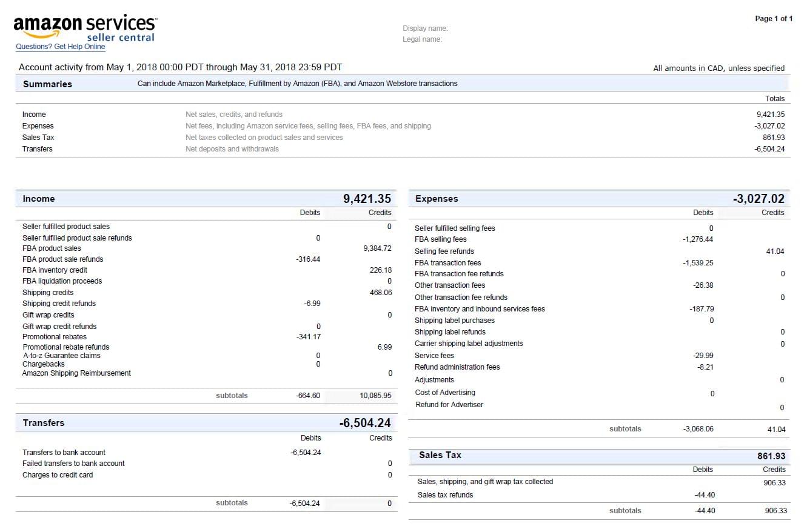Screen dimensions: 807x532
Task: Select FBA inventory credit value 226.18
Action: pos(380,270)
